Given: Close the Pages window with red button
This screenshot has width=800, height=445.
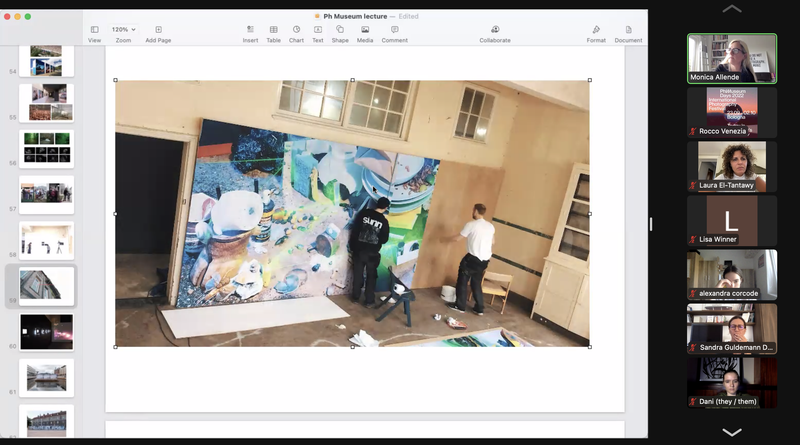Looking at the screenshot, I should tap(7, 16).
